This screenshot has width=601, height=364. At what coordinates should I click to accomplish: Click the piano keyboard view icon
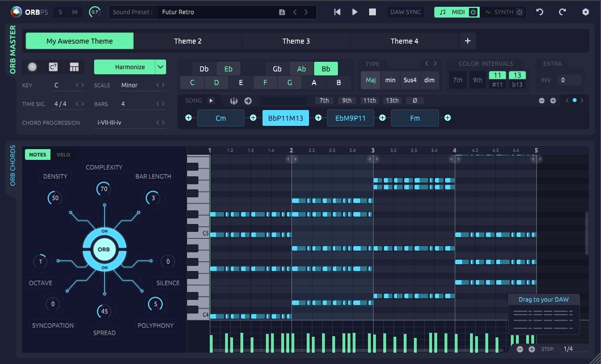pos(74,67)
